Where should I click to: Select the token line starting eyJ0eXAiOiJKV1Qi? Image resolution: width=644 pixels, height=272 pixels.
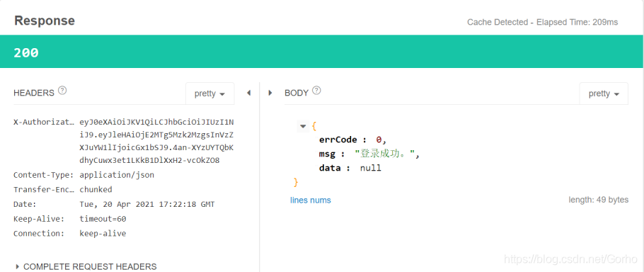coord(156,122)
